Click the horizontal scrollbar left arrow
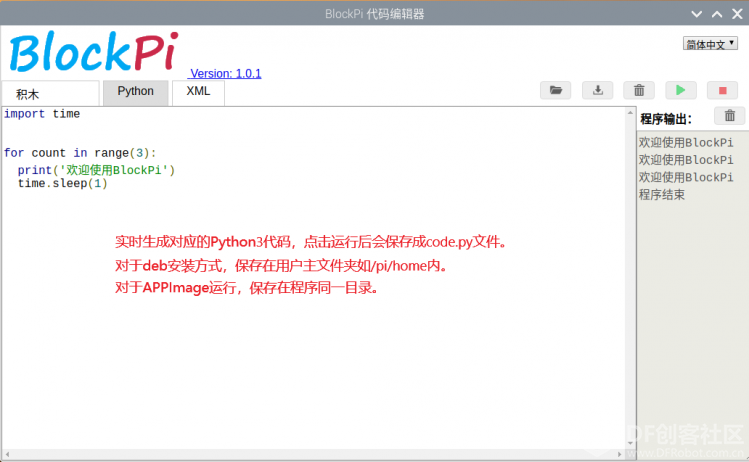Screen dimensions: 749x462 pos(7,454)
